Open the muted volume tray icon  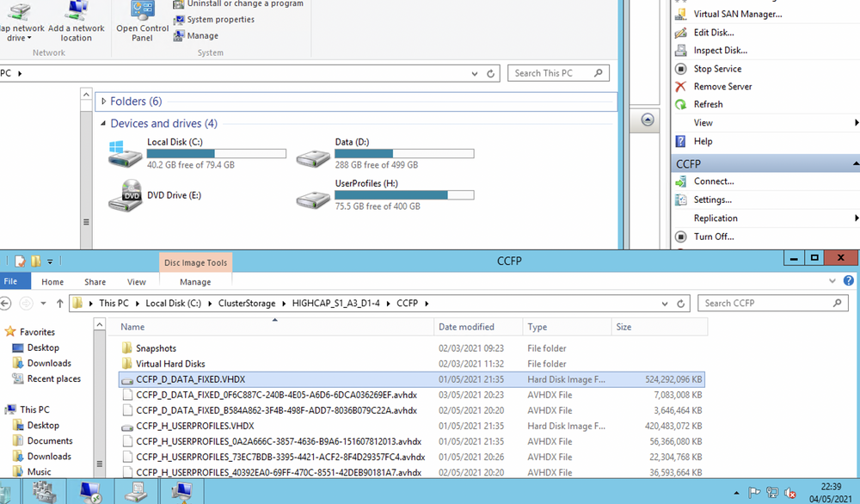point(789,493)
